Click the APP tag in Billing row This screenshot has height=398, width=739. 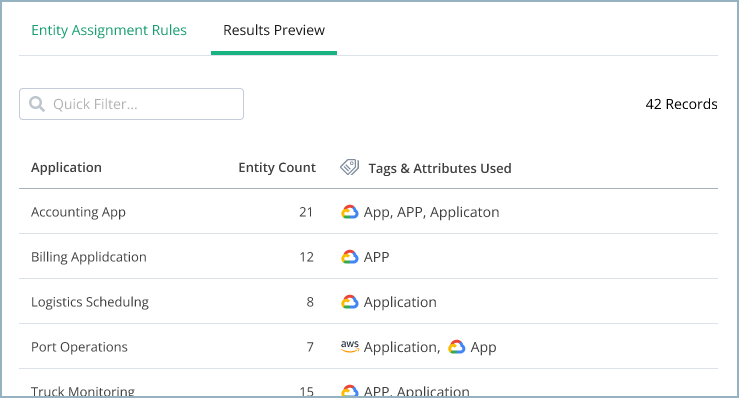coord(376,257)
